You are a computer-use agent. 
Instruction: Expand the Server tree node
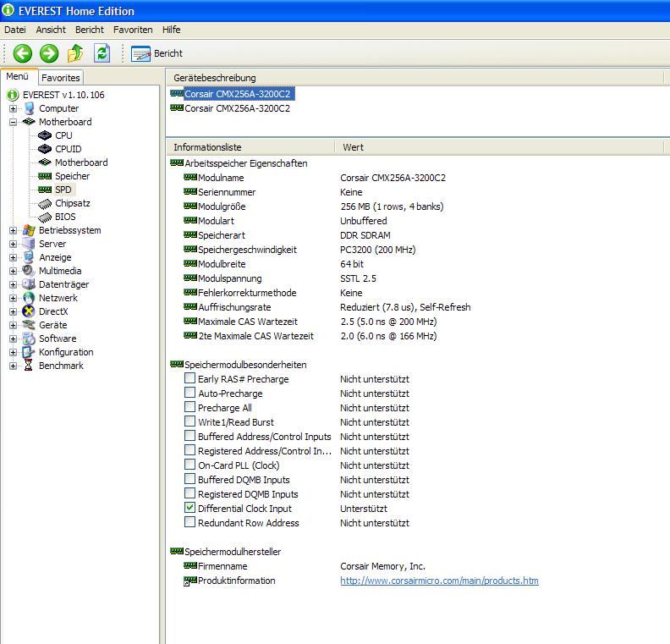[x=14, y=245]
